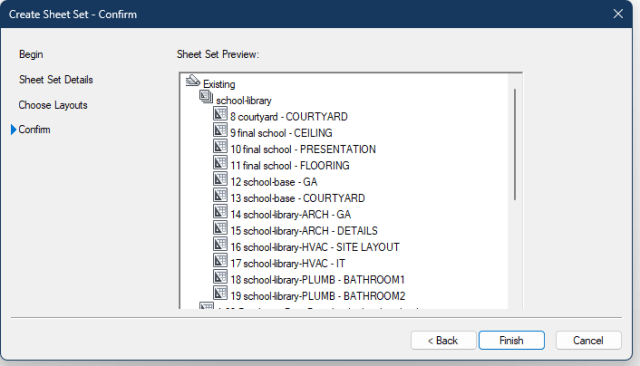Select sheet 13 school-base - COURTYARD
Screen dimensions: 640x366
point(298,198)
